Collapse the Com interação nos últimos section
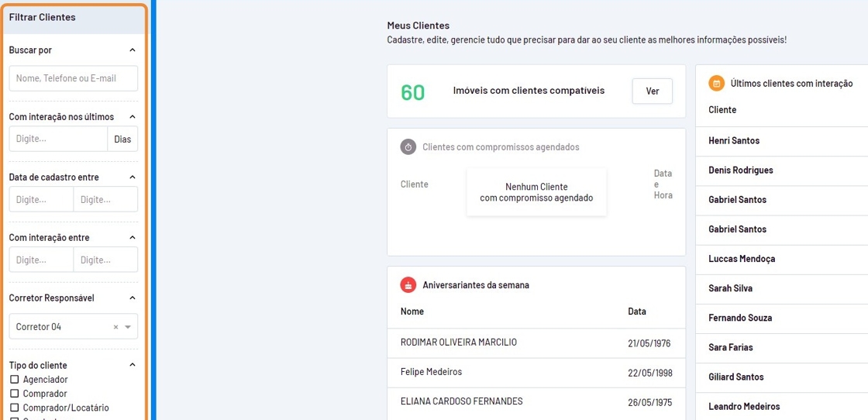 click(x=132, y=117)
